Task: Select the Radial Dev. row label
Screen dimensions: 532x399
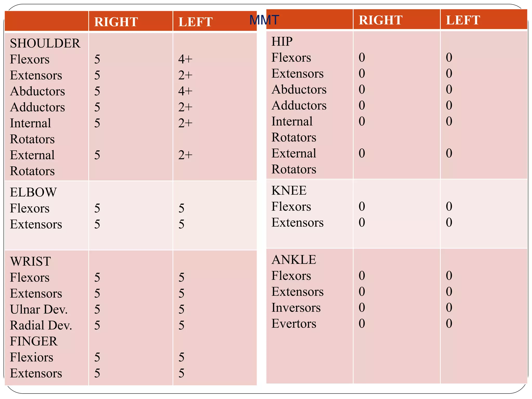Action: (41, 325)
